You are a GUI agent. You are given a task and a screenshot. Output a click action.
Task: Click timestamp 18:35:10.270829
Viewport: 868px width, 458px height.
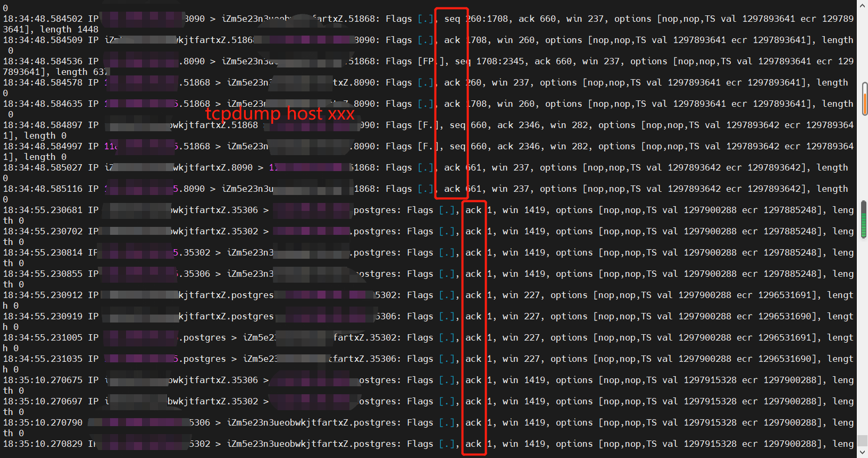point(43,444)
